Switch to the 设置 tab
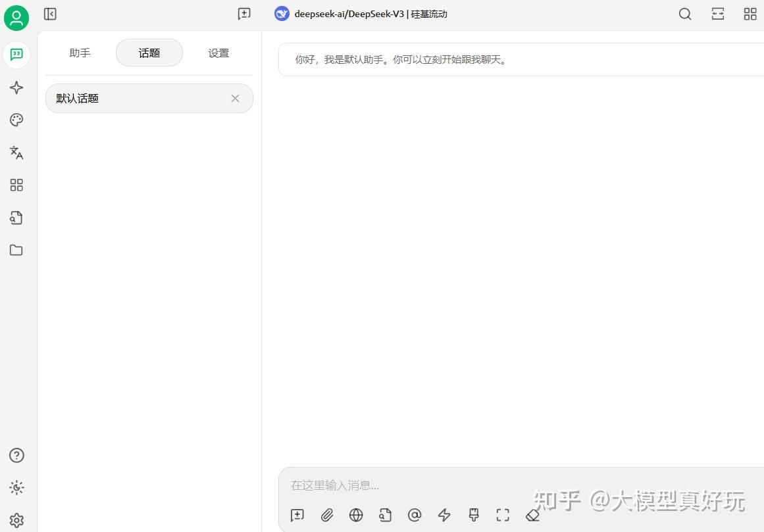Viewport: 764px width, 532px height. pyautogui.click(x=218, y=53)
